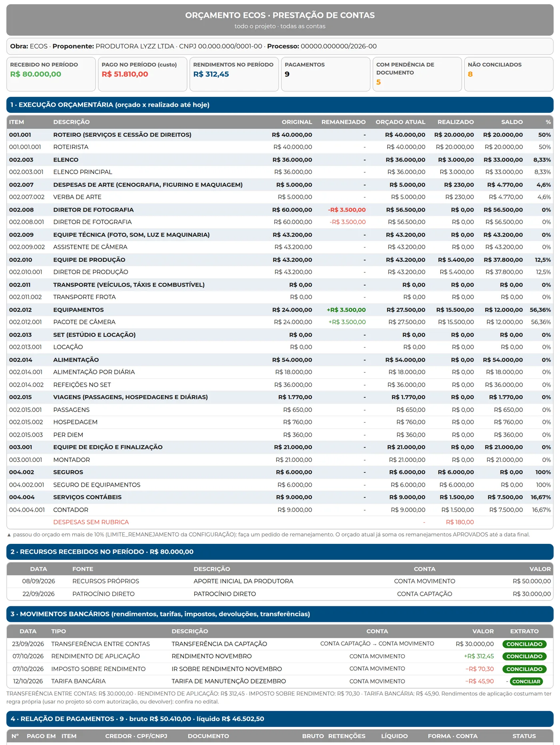Click the +R$ 312,45 rendimento value
Screen dimensions: 560x745
click(x=479, y=656)
